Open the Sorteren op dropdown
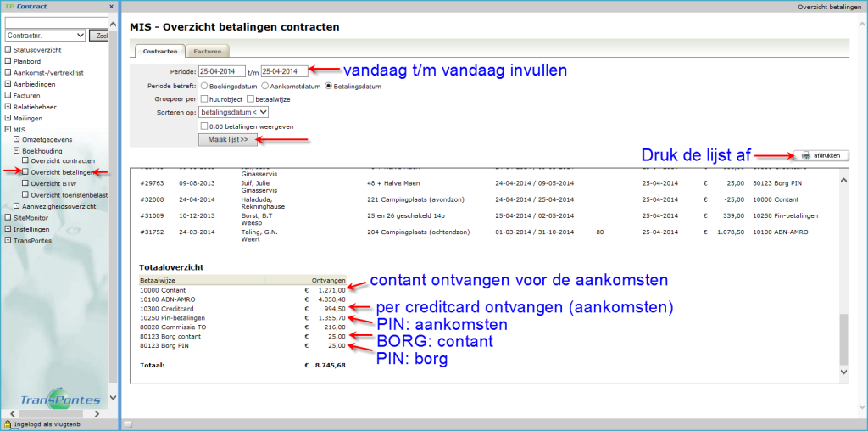 pyautogui.click(x=234, y=111)
